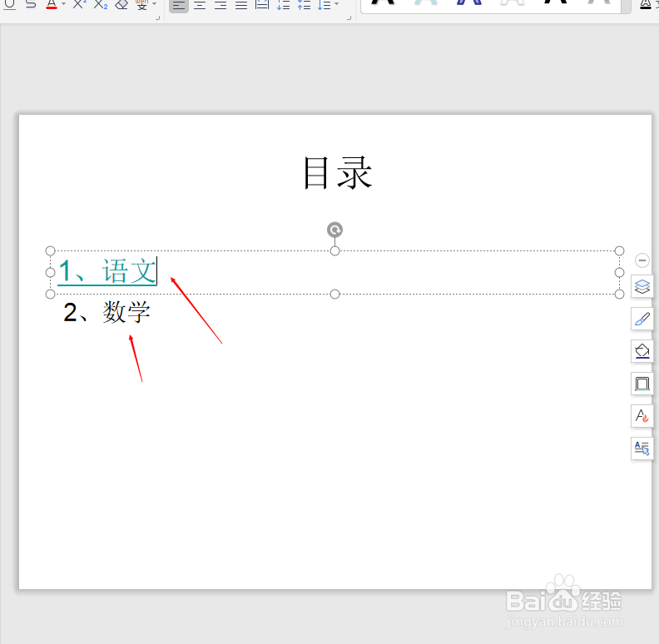Center align the text
This screenshot has width=659, height=644.
[x=200, y=5]
